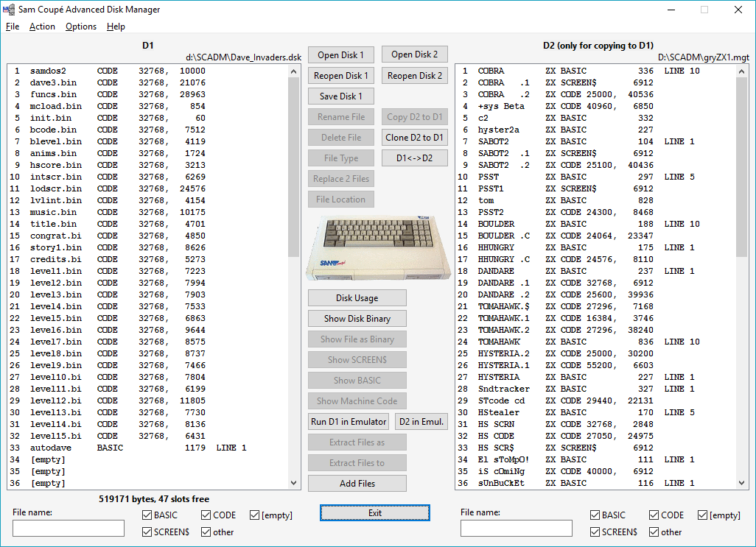Screen dimensions: 756x547
Task: Click the Sam Coupé computer picture
Action: [378, 248]
